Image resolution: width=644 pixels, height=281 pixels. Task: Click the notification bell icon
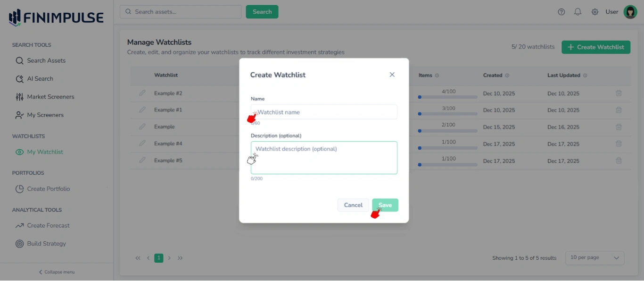(578, 12)
